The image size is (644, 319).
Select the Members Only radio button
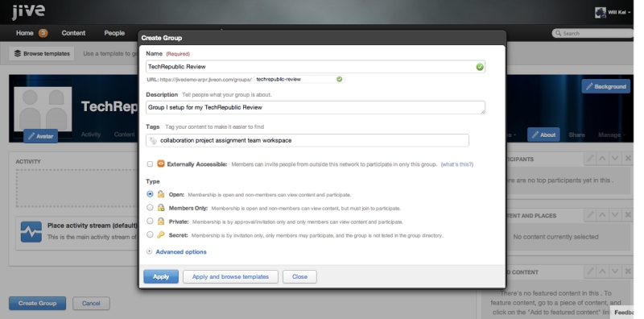150,208
